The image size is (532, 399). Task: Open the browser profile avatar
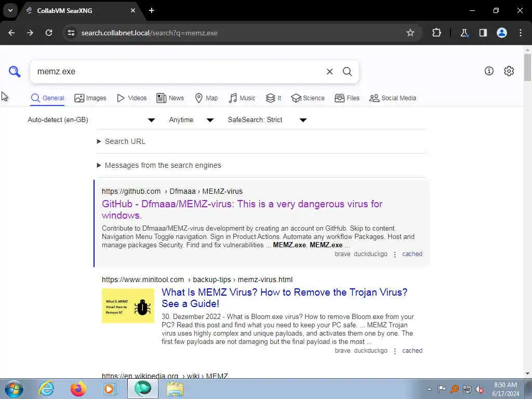(x=502, y=33)
